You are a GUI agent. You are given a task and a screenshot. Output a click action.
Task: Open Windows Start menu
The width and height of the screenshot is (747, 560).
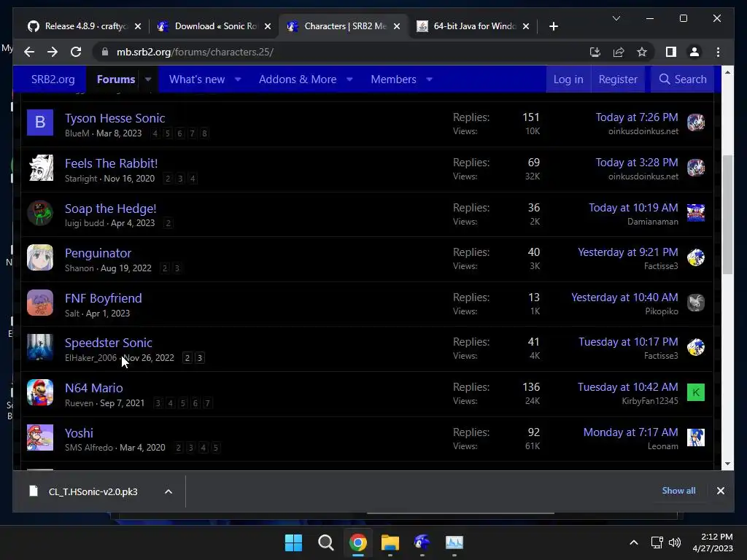click(293, 542)
